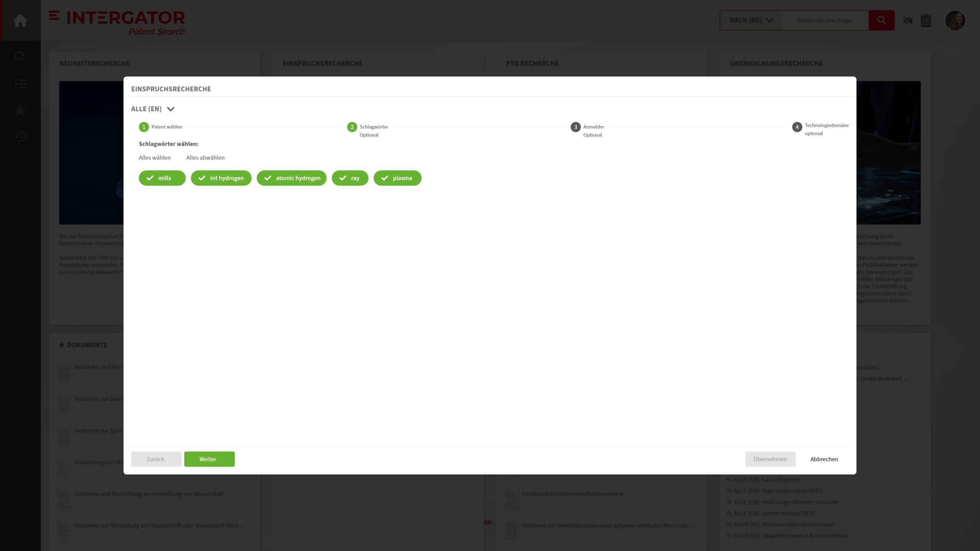Click the FTO Recherche tab
This screenshot has height=551, width=980.
point(532,63)
